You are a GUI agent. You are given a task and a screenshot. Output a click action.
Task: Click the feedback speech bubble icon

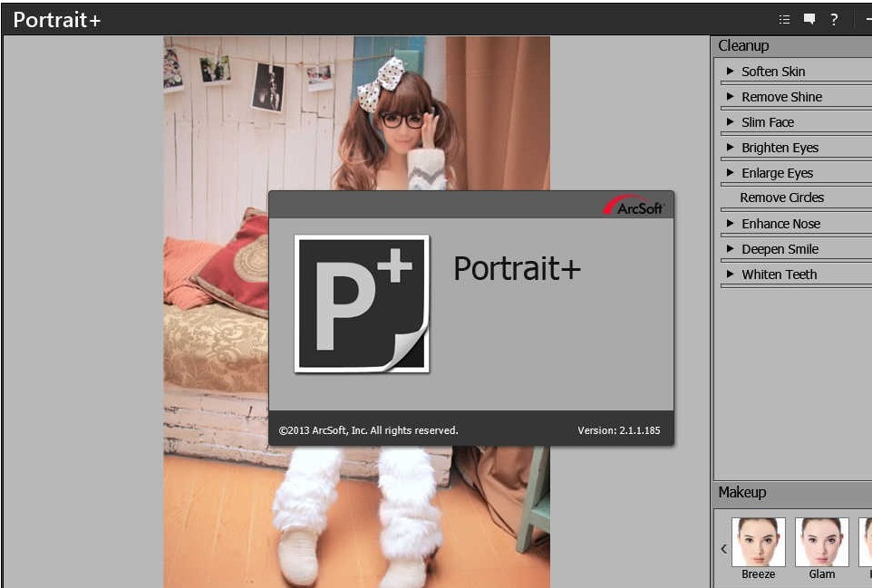coord(809,19)
